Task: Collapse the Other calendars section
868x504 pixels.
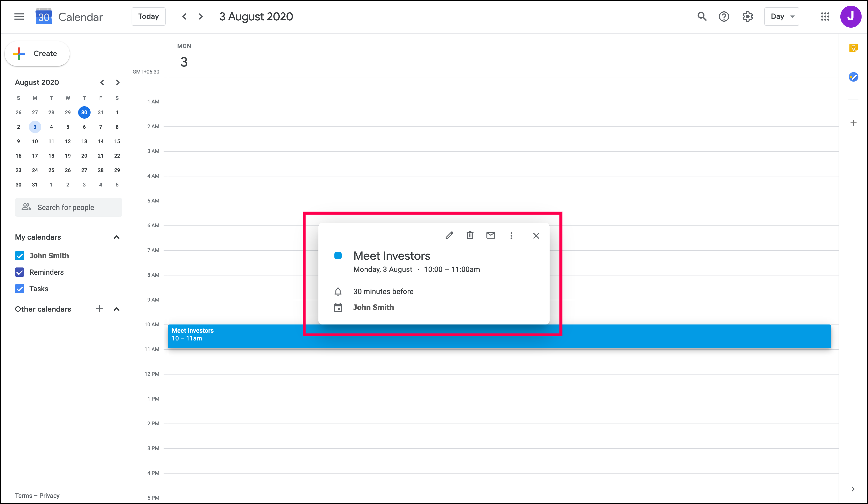Action: coord(116,309)
